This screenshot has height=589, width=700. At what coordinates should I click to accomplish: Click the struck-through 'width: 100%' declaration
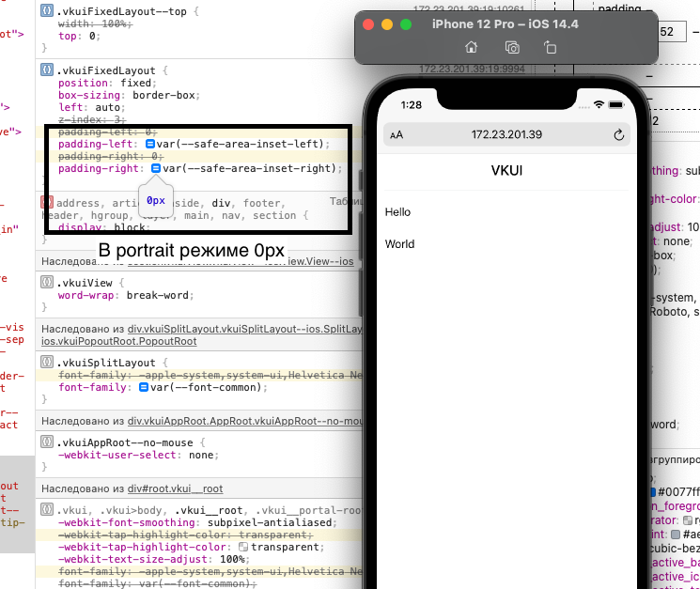click(x=95, y=24)
